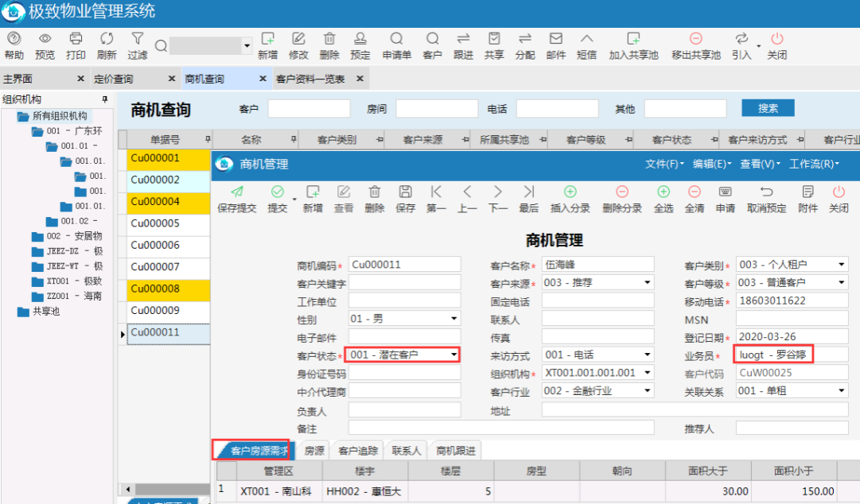The height and width of the screenshot is (504, 860).
Task: Go to 第一 first record icon
Action: point(436,192)
